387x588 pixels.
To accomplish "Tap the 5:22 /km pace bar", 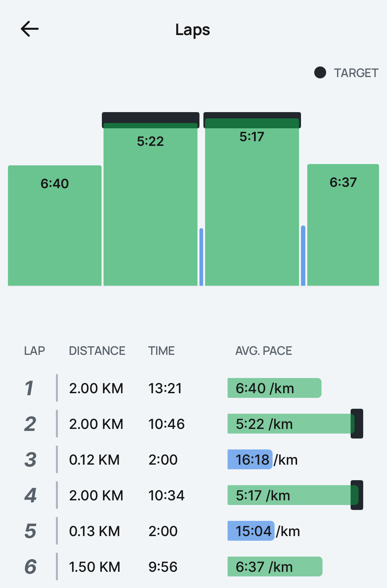I will pos(291,424).
